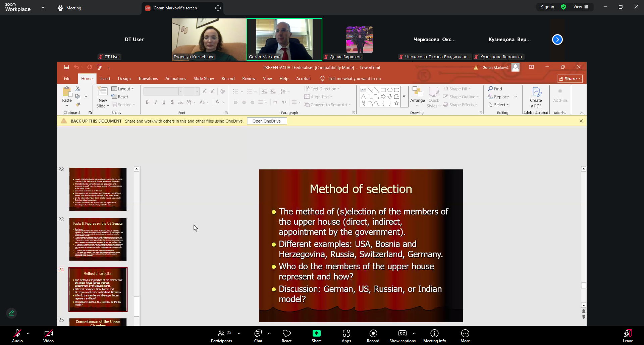Screen dimensions: 644x345
Task: Click the Leave meeting button
Action: (628, 336)
